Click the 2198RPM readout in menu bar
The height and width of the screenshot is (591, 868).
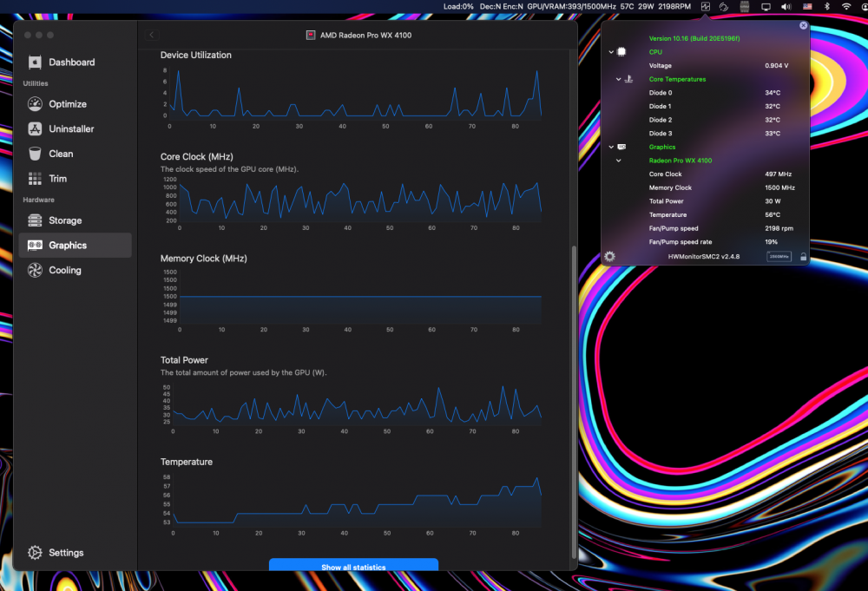(x=674, y=7)
